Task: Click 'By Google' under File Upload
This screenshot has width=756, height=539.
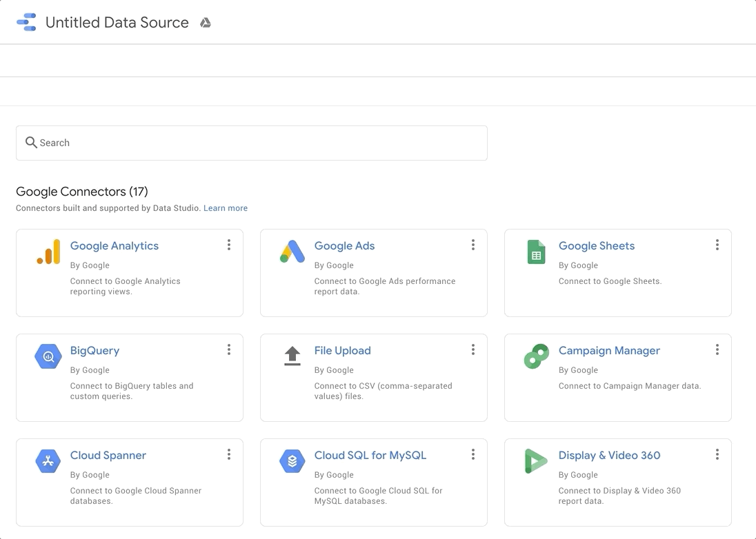Action: [x=334, y=370]
